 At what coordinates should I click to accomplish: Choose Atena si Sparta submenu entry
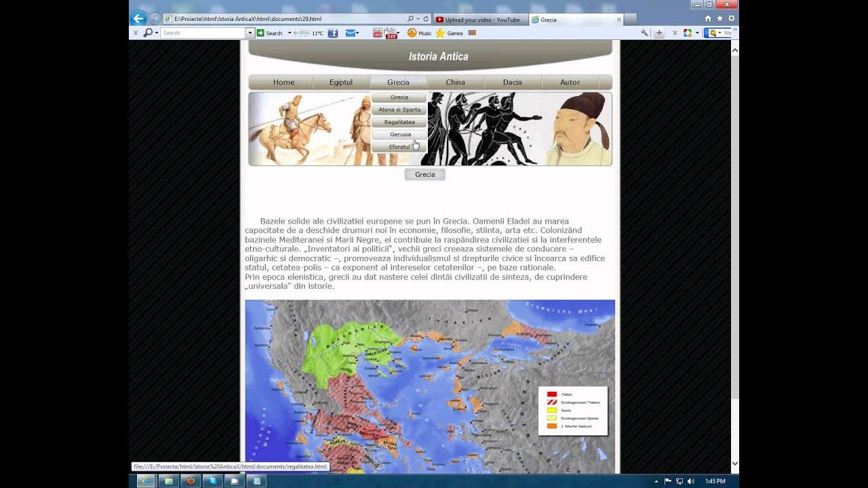[399, 110]
